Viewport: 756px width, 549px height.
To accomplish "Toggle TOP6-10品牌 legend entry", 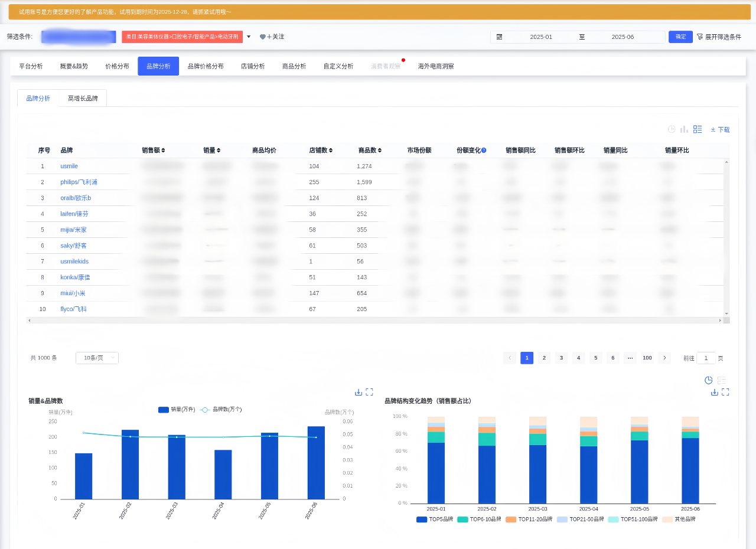I will coord(479,519).
